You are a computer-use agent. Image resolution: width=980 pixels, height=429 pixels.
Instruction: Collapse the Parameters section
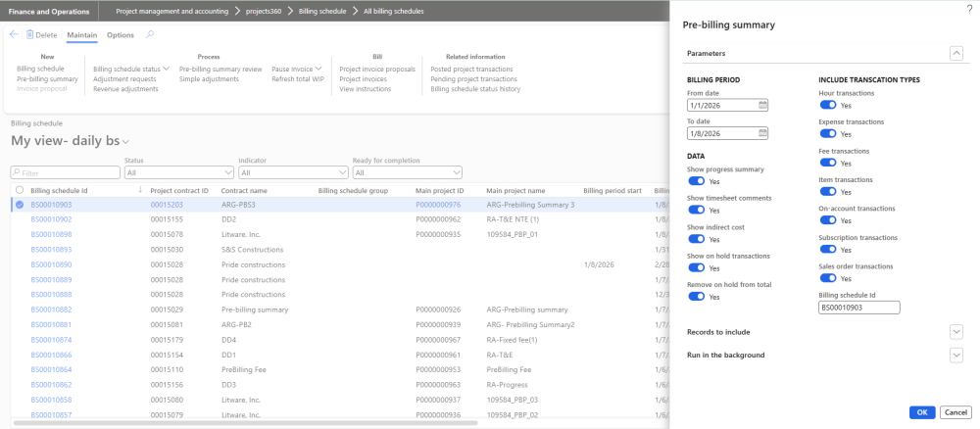[x=956, y=53]
